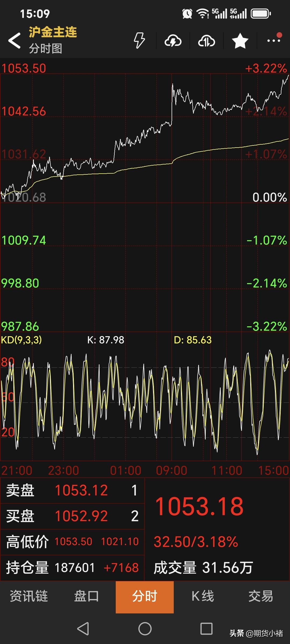
Task: Tap the 09:00 time axis label
Action: [172, 470]
